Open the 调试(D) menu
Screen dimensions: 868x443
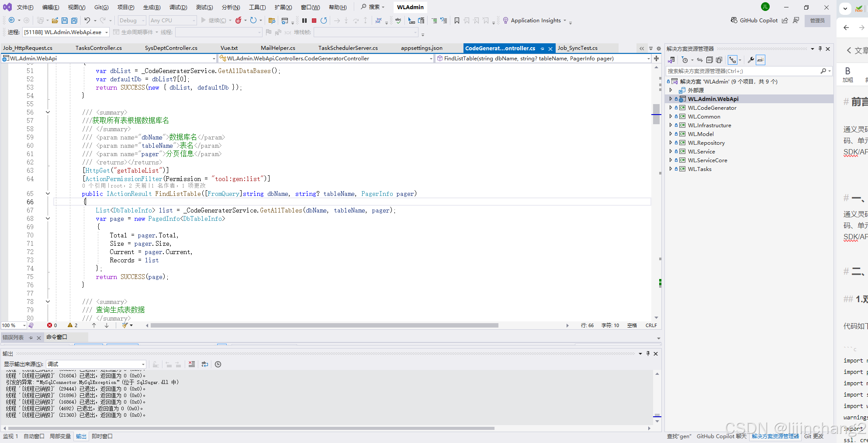178,7
